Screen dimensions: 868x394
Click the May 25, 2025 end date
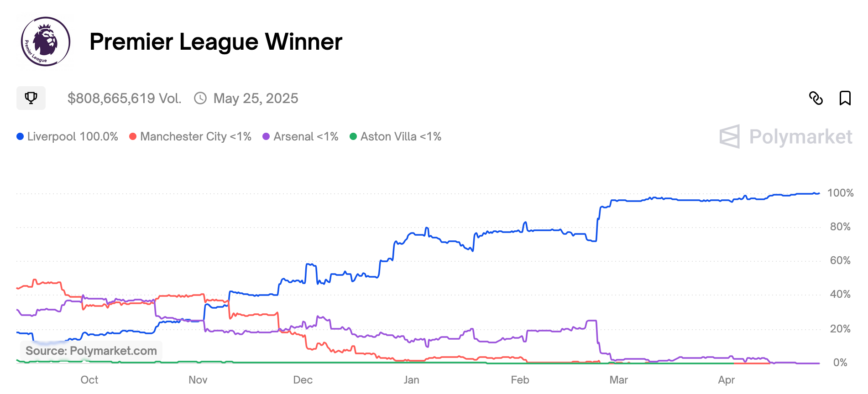click(256, 98)
